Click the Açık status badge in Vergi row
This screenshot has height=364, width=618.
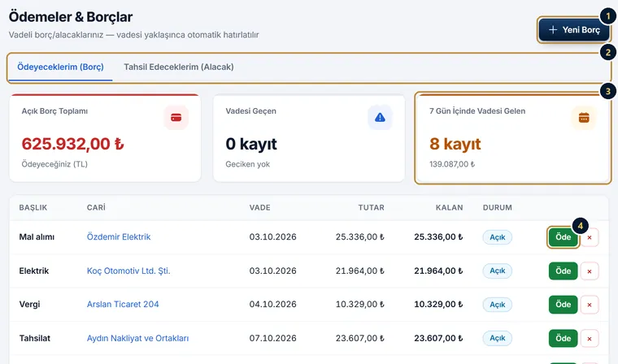click(498, 305)
